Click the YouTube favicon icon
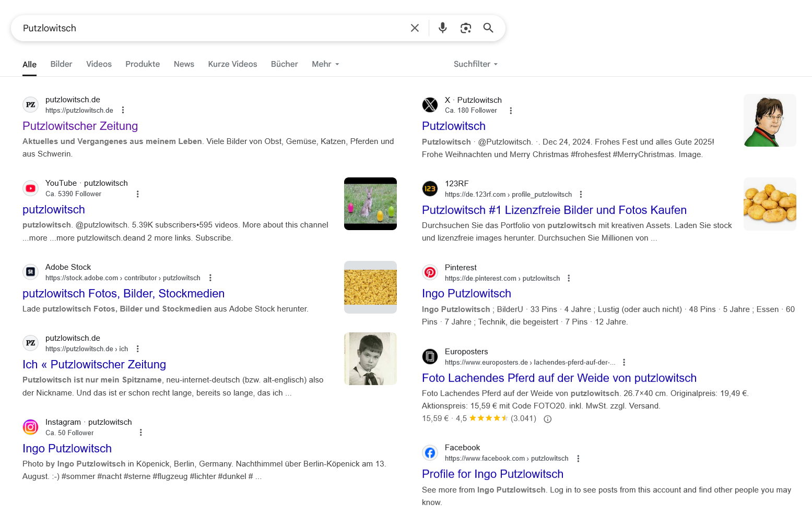 pyautogui.click(x=31, y=188)
